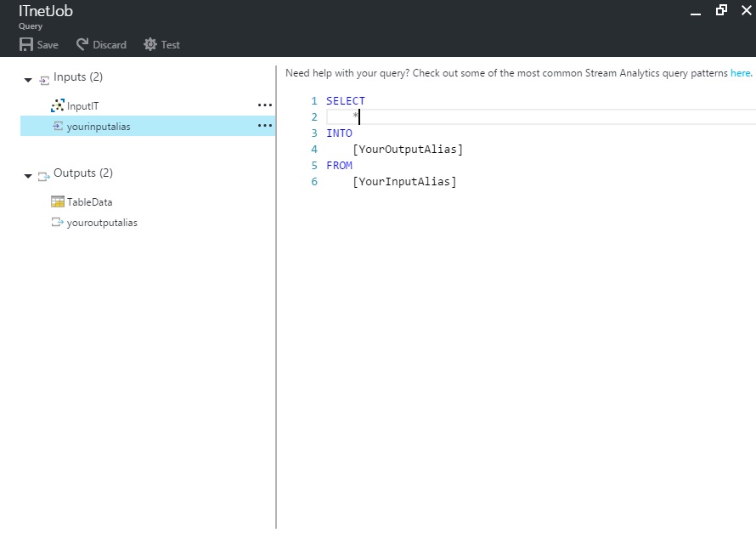Click the Query label under the title
756x544 pixels.
(x=30, y=26)
